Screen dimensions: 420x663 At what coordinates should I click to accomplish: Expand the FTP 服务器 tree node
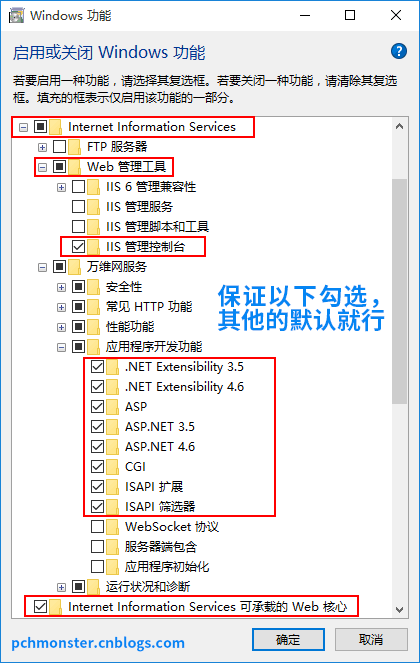42,147
